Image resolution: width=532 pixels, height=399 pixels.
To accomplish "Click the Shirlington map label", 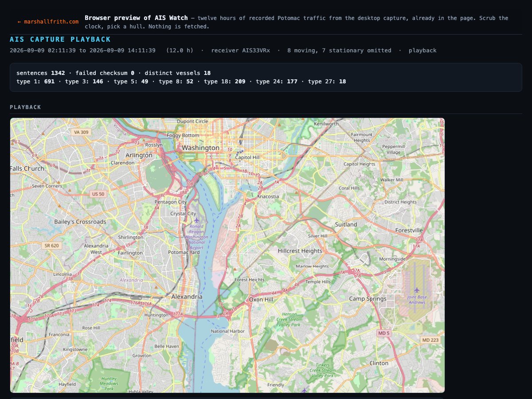I will [x=130, y=238].
